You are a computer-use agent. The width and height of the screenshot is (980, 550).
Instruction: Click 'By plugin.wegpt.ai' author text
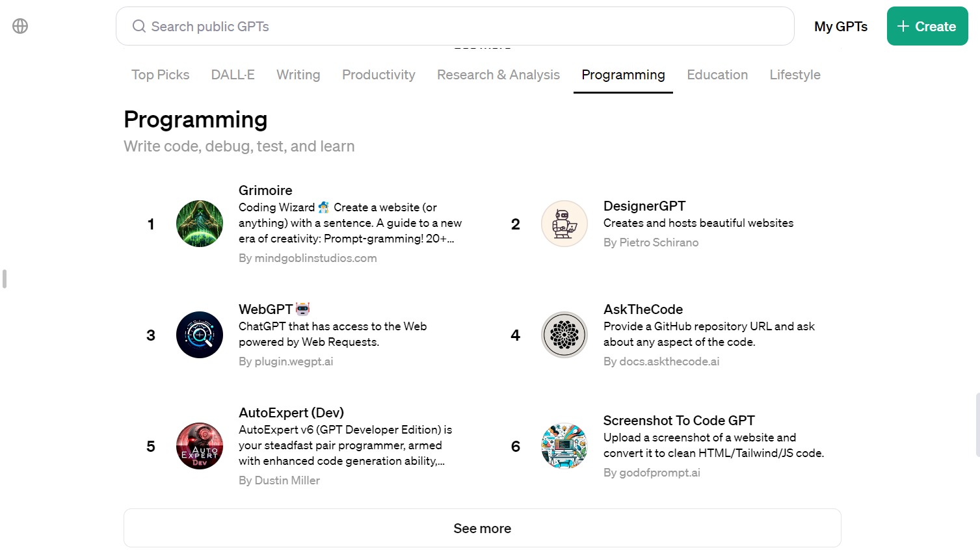tap(286, 361)
